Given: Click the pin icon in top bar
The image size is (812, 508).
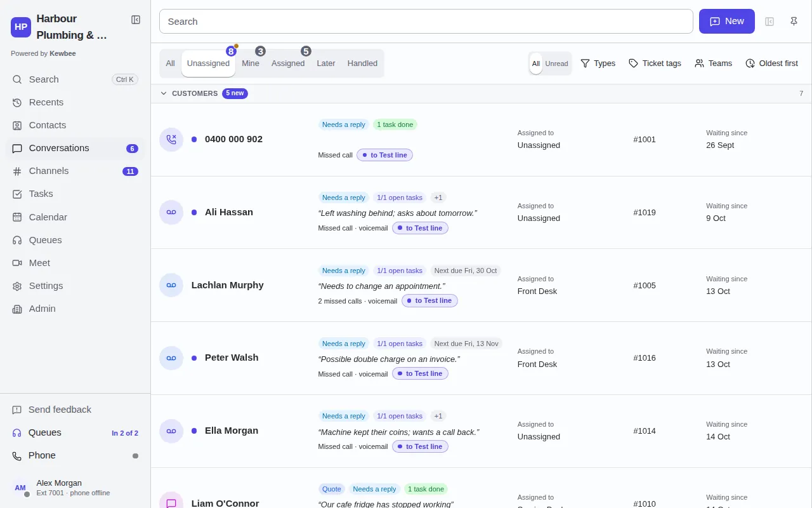Looking at the screenshot, I should point(794,22).
